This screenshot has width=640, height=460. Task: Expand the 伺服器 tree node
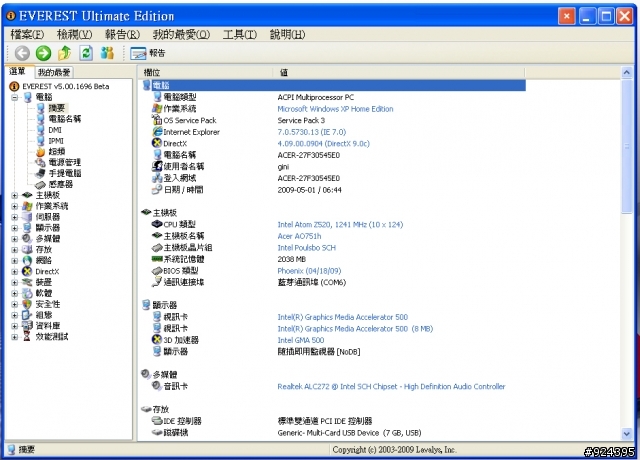point(15,217)
